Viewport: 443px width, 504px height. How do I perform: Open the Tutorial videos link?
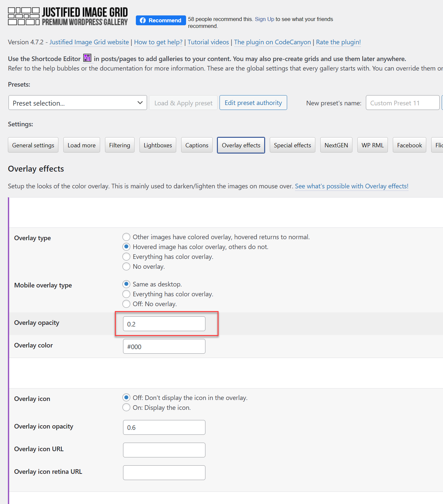[x=208, y=42]
